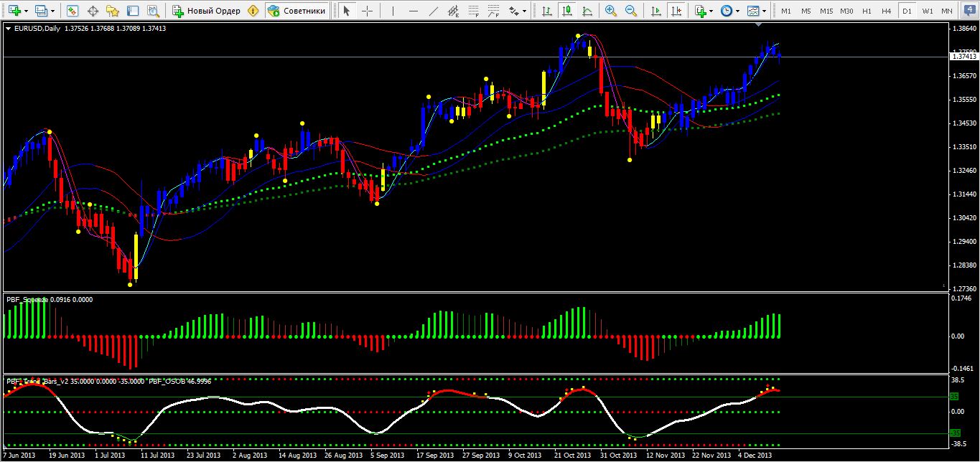The height and width of the screenshot is (462, 980).
Task: Open the Profiles menu icon
Action: pos(40,11)
